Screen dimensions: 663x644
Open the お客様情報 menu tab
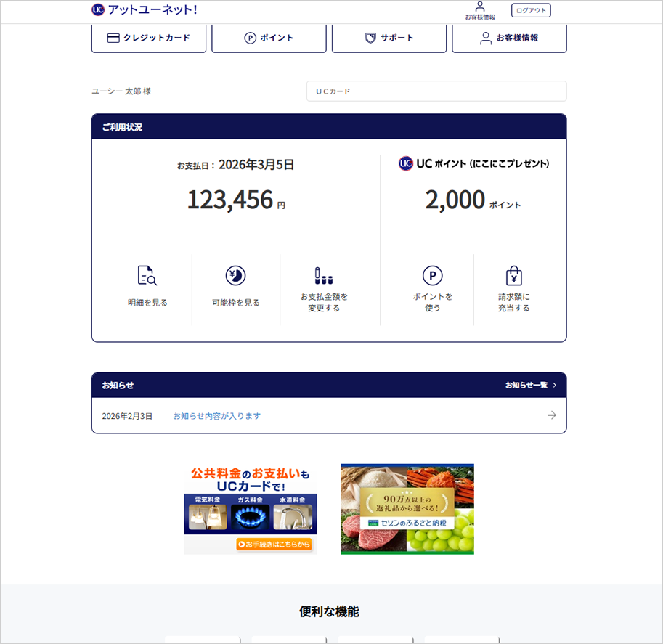point(509,38)
